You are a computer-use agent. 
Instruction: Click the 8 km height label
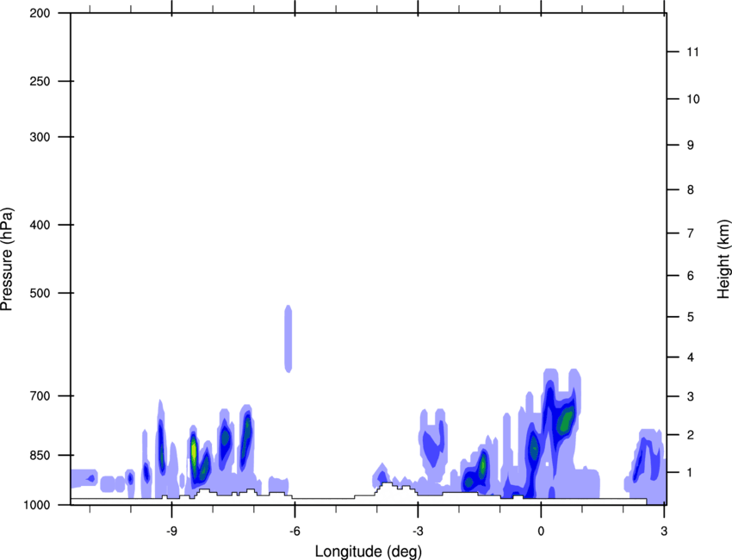(691, 190)
